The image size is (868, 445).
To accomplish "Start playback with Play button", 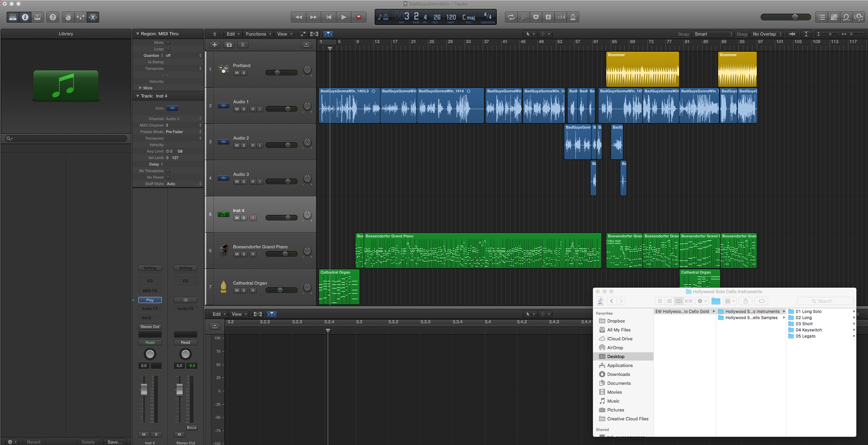I will click(344, 17).
